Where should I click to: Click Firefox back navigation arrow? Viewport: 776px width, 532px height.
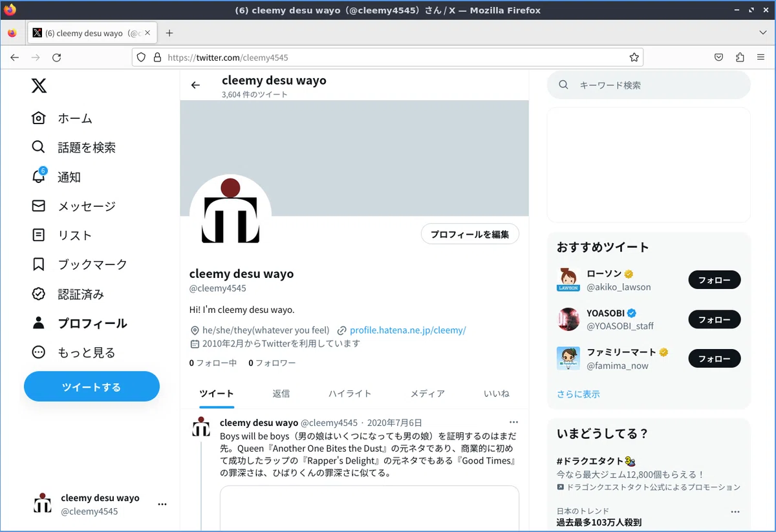tap(15, 58)
